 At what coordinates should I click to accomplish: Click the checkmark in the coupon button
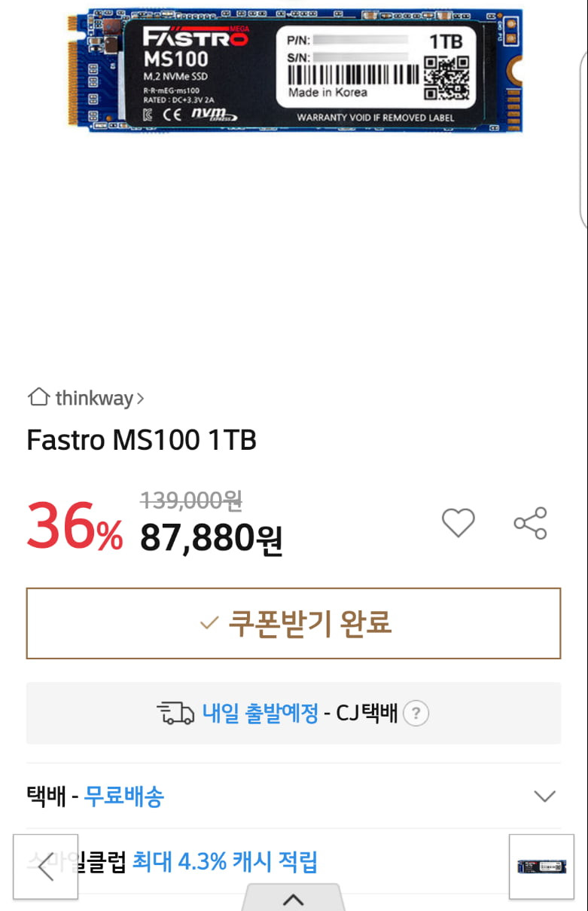[209, 624]
